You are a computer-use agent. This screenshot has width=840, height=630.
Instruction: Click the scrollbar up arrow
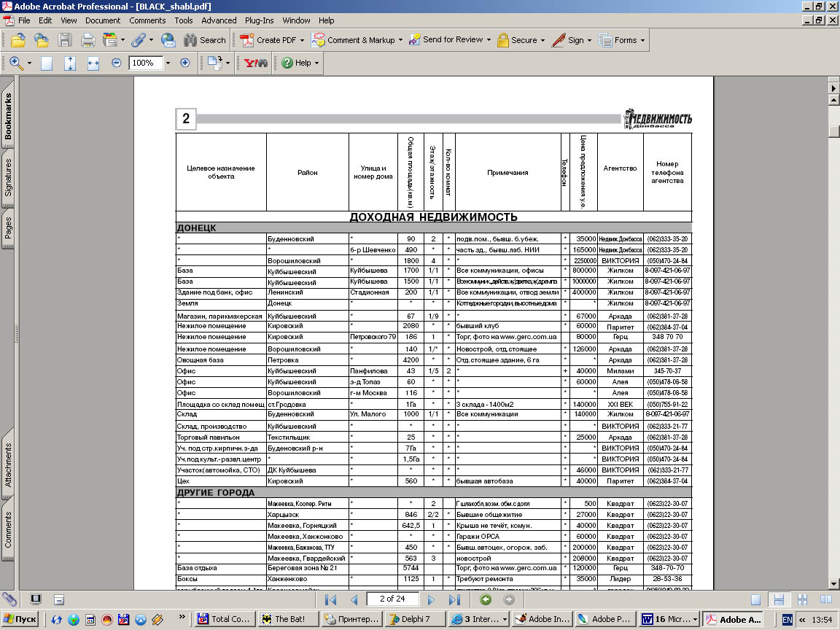point(833,100)
